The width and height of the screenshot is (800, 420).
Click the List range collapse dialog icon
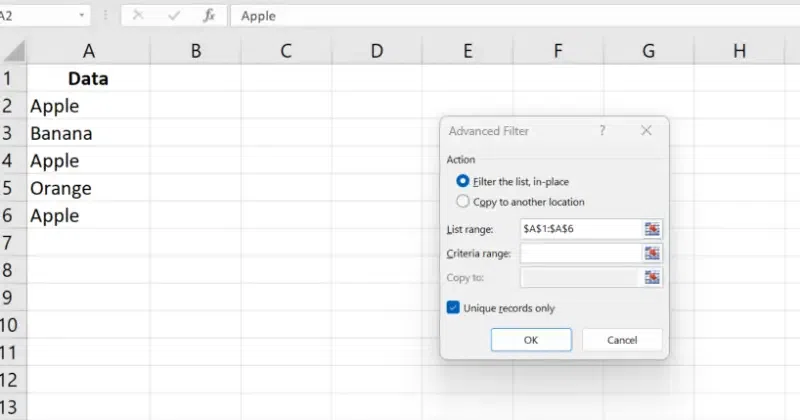tap(653, 229)
